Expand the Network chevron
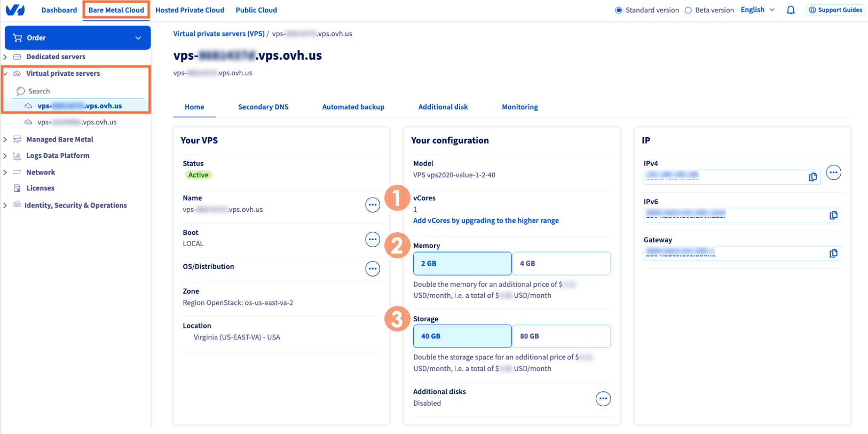This screenshot has width=868, height=434. pos(5,172)
